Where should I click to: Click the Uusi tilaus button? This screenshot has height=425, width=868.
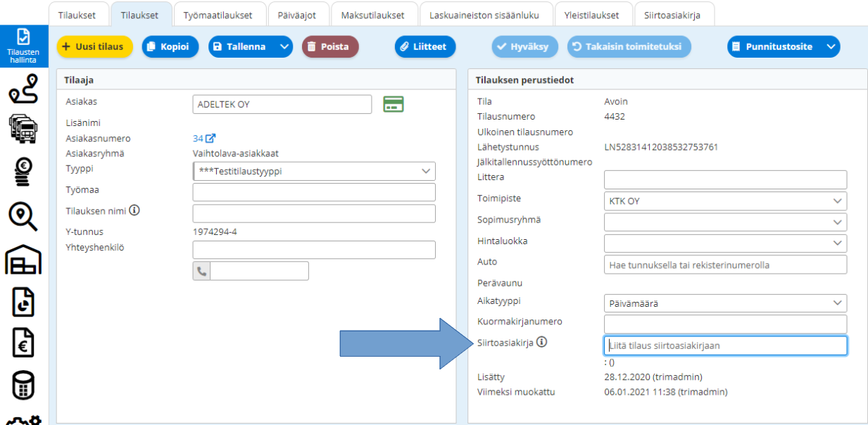94,46
